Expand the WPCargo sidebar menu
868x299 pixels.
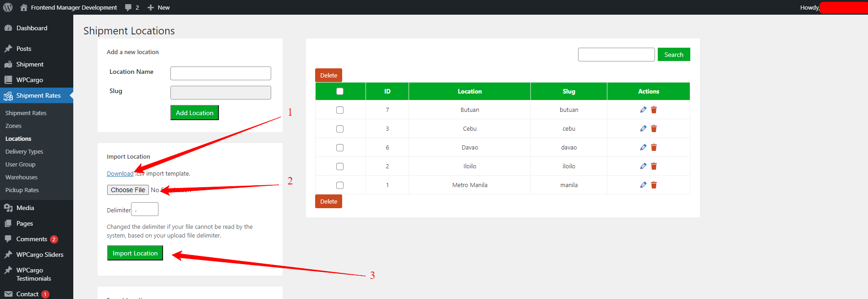click(x=30, y=80)
